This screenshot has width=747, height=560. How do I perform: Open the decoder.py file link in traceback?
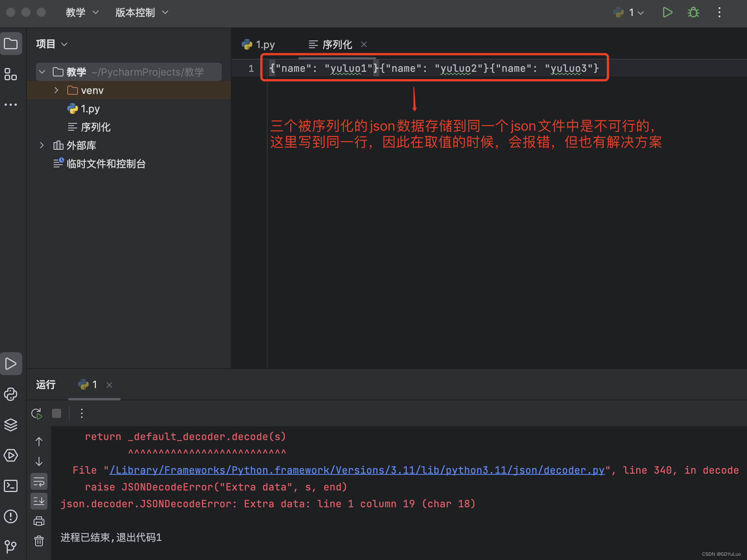357,470
